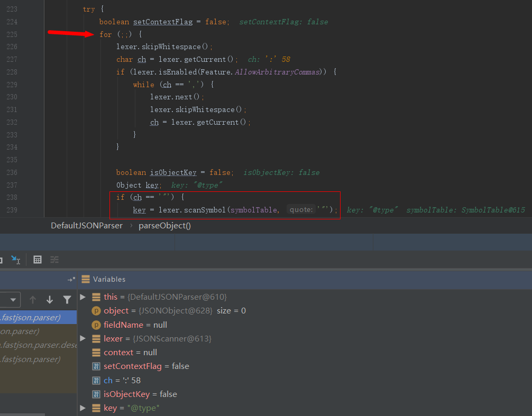Viewport: 532px width, 416px height.
Task: Expand the key "@type" variable node
Action: coord(82,408)
